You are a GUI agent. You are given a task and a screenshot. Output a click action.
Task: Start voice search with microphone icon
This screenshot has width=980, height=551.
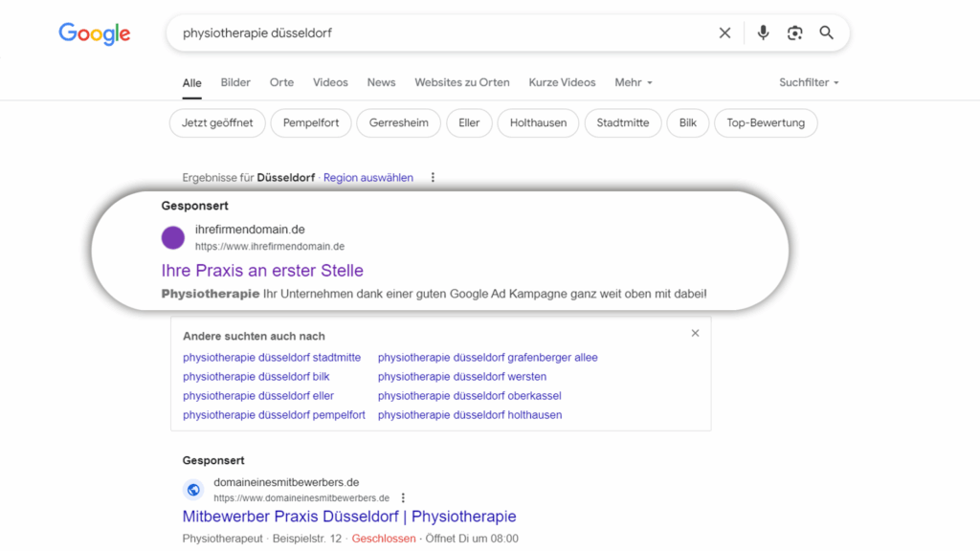pyautogui.click(x=763, y=33)
